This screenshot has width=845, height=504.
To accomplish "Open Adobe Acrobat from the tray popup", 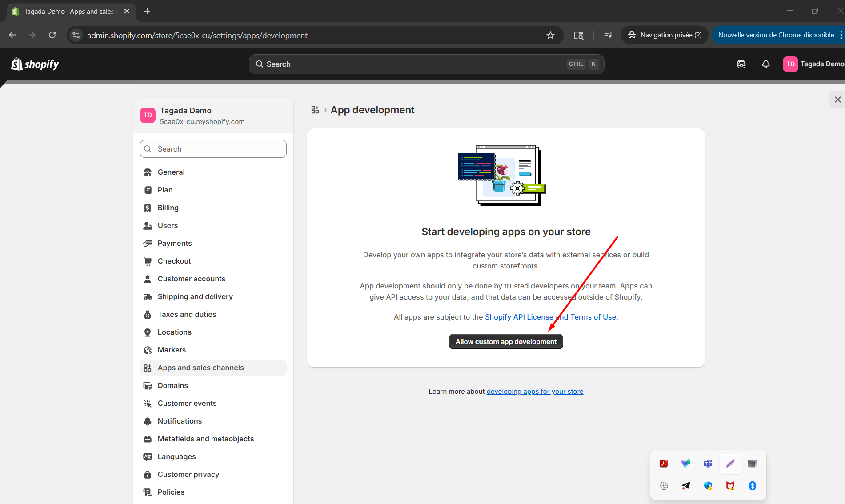I will (664, 464).
